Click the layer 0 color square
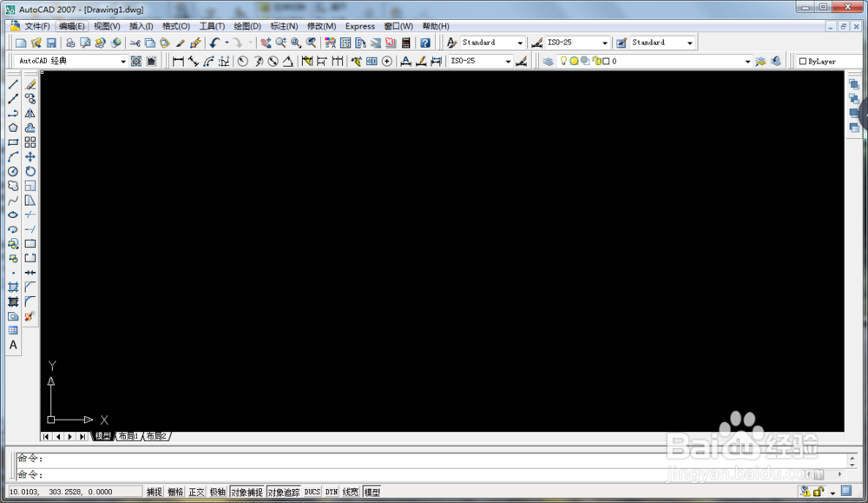Screen dimensions: 868x503 (606, 62)
